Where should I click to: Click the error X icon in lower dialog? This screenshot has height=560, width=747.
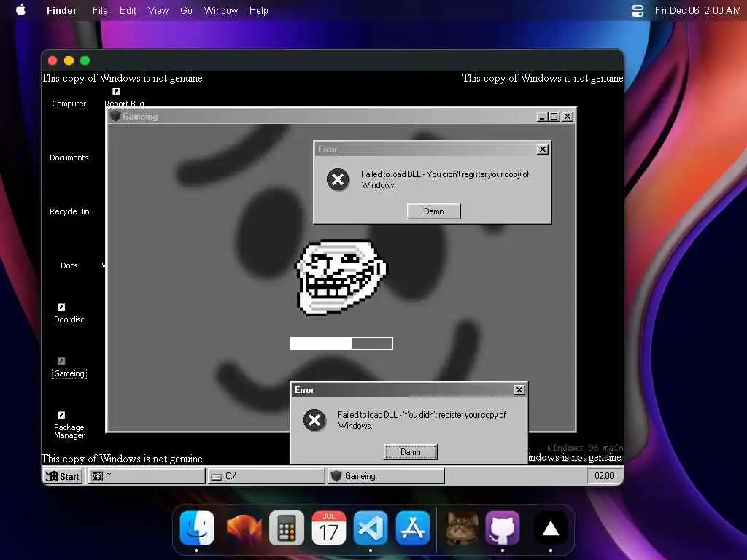click(314, 420)
